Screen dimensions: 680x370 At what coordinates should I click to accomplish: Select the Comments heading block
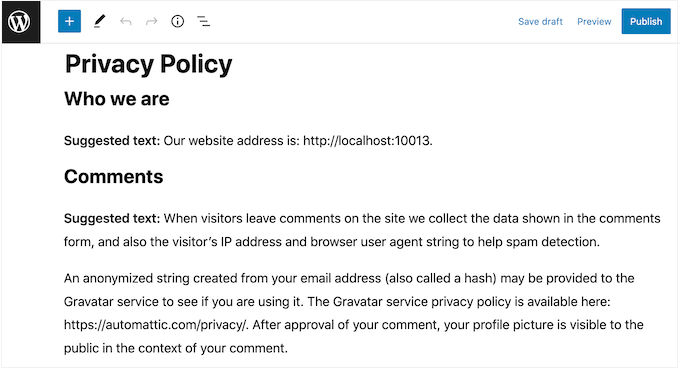coord(114,177)
